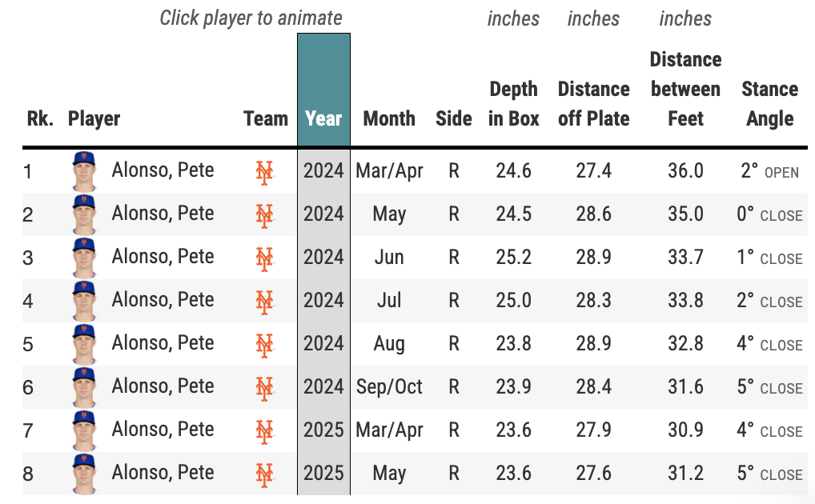Image resolution: width=815 pixels, height=504 pixels.
Task: Select the Mets logo in Jun 2024 row
Action: pyautogui.click(x=264, y=258)
